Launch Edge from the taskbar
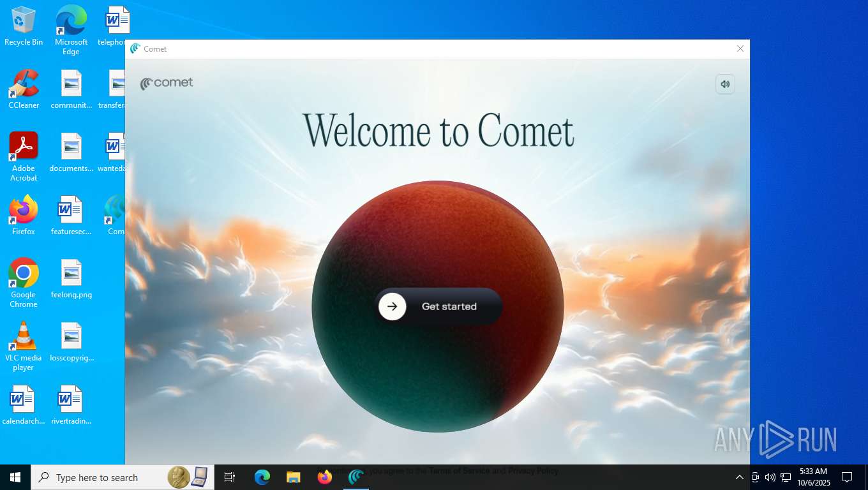 tap(262, 477)
